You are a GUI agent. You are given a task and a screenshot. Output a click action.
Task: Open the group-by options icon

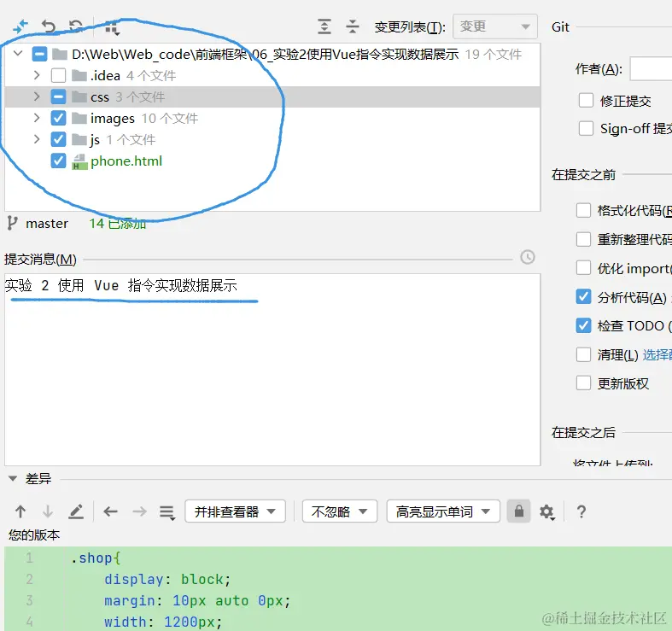pos(113,28)
